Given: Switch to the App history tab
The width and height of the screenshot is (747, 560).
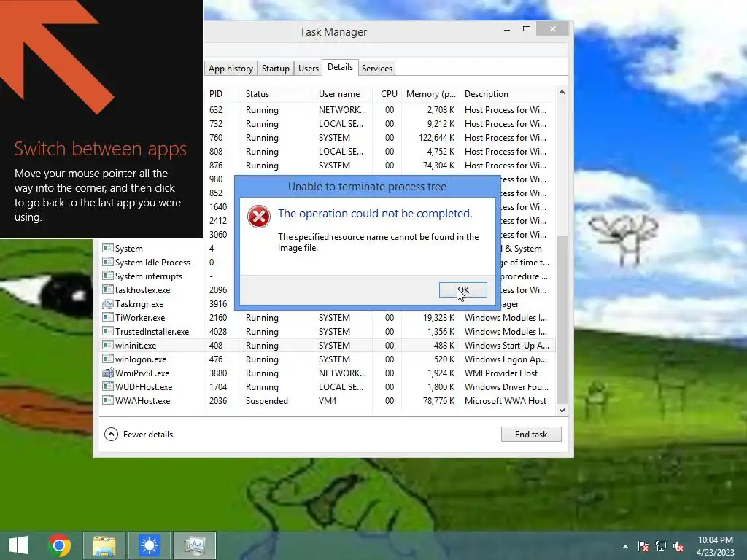Looking at the screenshot, I should 231,68.
